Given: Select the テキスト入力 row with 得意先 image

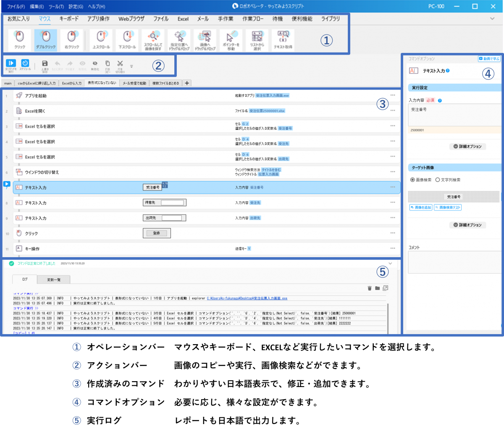Looking at the screenshot, I should tap(207, 203).
